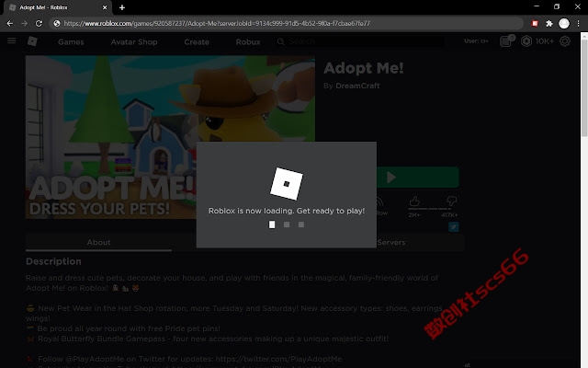
Task: Select the roblox.com URL in address bar
Action: point(217,23)
